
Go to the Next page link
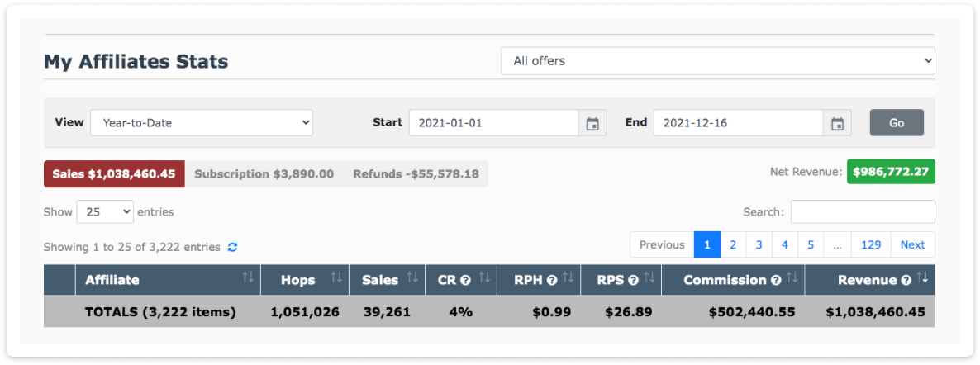[912, 245]
